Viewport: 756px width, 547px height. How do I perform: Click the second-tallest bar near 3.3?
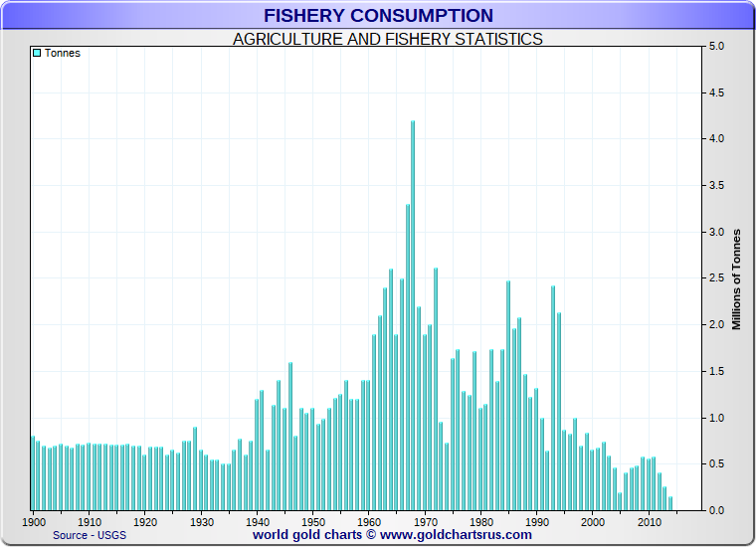[408, 357]
